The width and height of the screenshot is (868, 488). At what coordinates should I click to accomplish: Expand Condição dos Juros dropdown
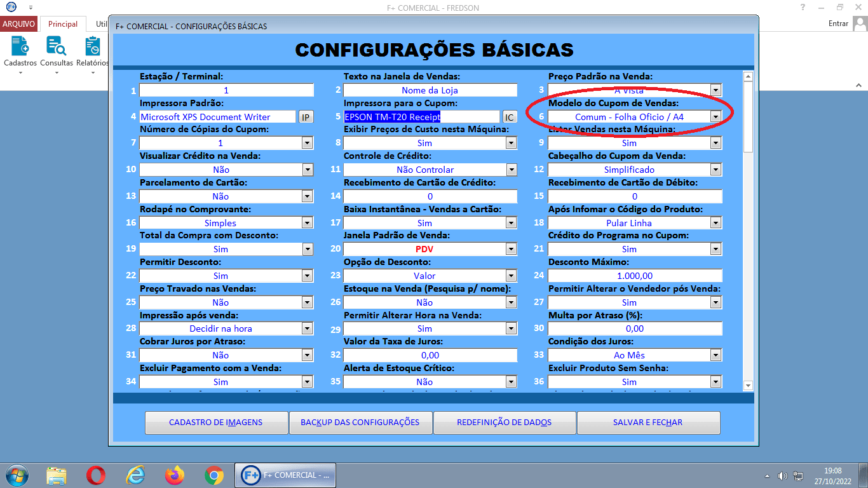pyautogui.click(x=715, y=355)
